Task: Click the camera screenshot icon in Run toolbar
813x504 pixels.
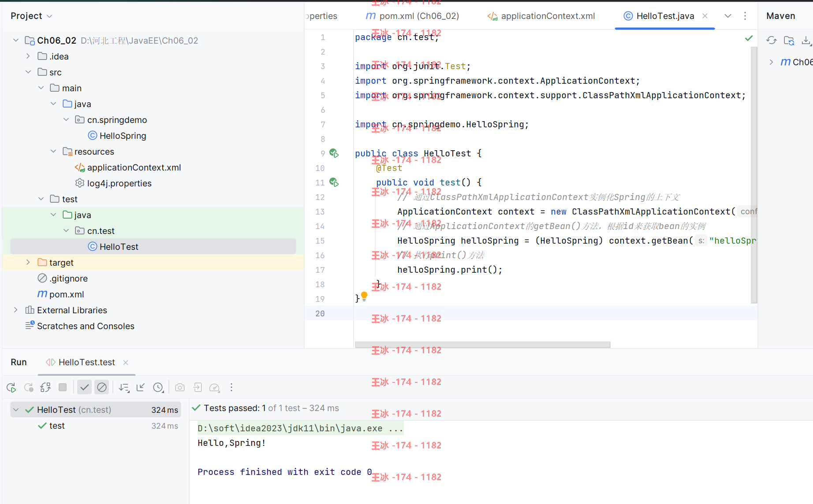Action: [180, 388]
